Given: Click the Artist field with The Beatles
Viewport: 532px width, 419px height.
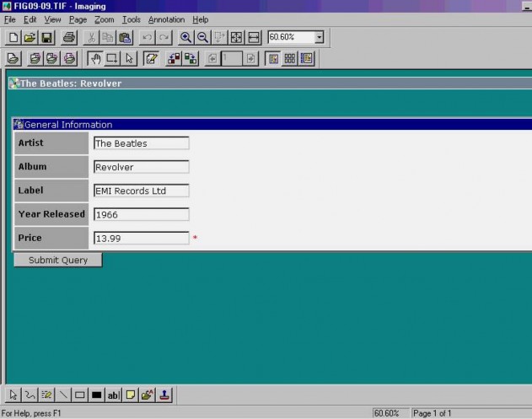Looking at the screenshot, I should (141, 143).
